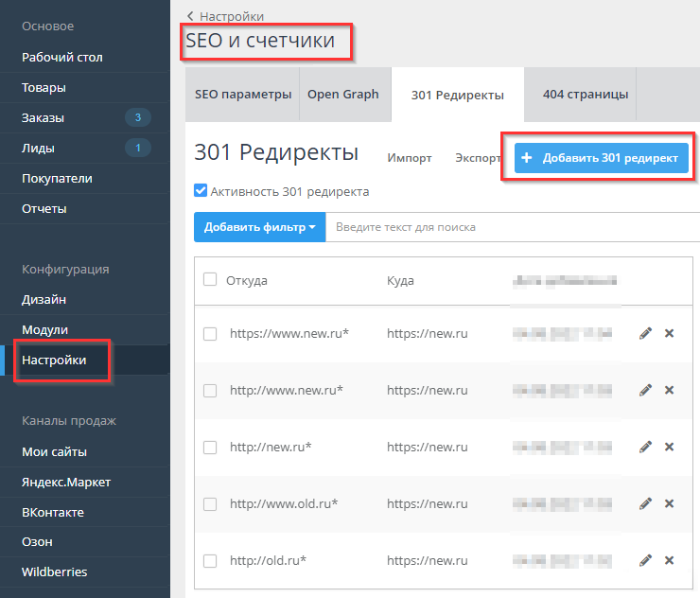Image resolution: width=700 pixels, height=598 pixels.
Task: Edit the http://www.new.ru* redirect entry
Action: (x=645, y=390)
